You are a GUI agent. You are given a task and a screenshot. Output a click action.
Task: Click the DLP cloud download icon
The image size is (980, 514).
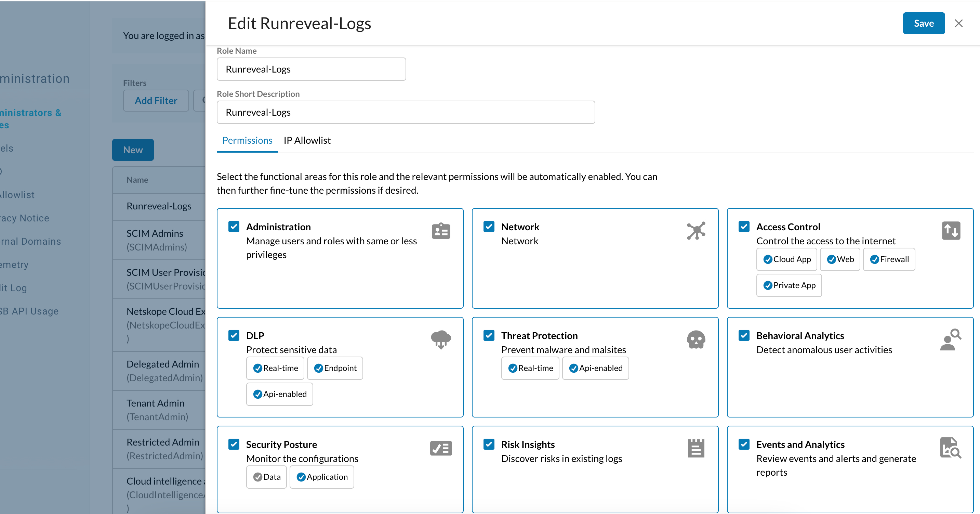pyautogui.click(x=441, y=339)
